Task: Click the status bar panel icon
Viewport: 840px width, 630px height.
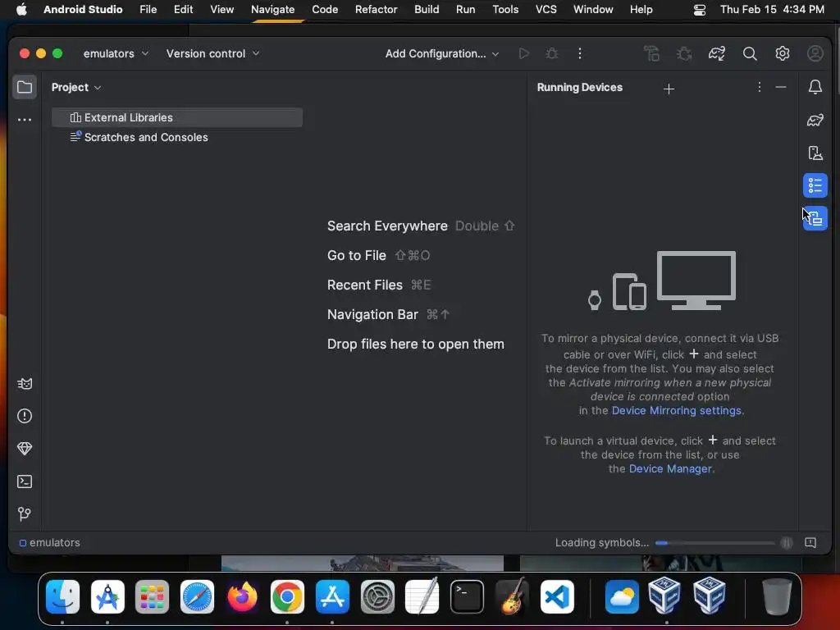Action: point(810,543)
